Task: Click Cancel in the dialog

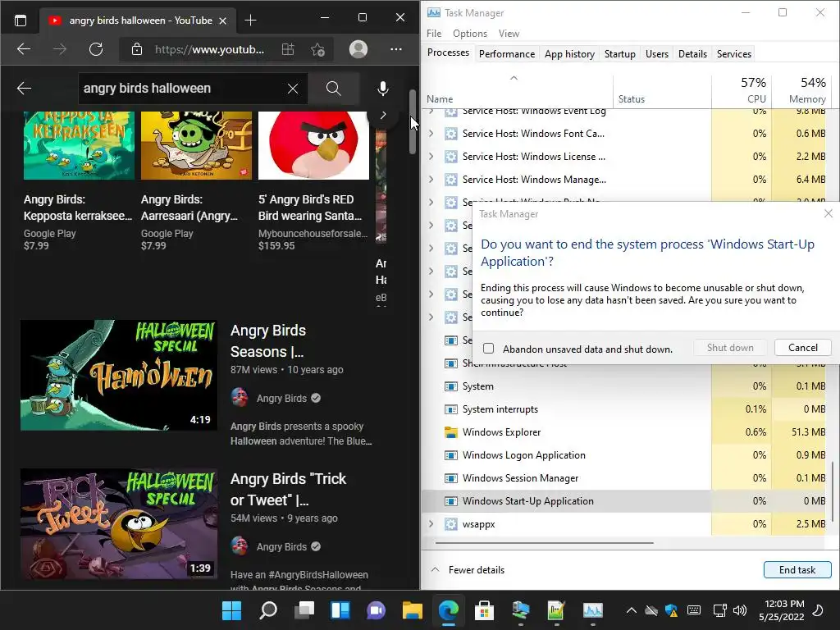Action: tap(803, 348)
